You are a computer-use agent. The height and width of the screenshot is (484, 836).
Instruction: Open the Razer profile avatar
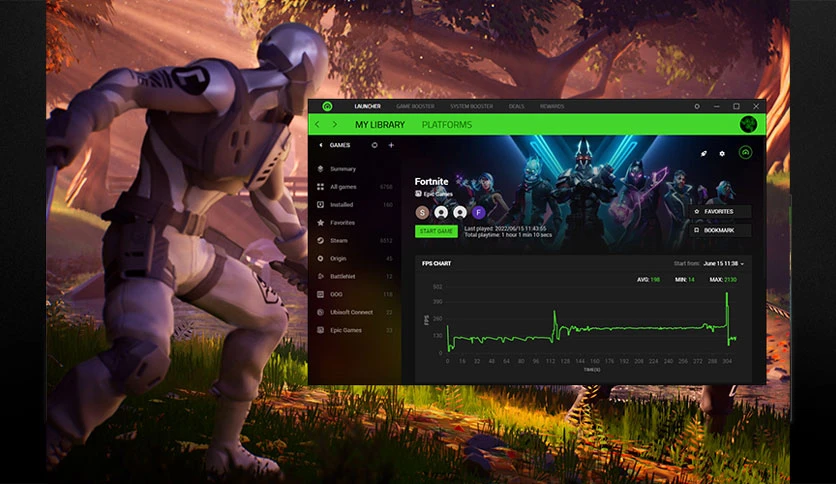[x=749, y=124]
